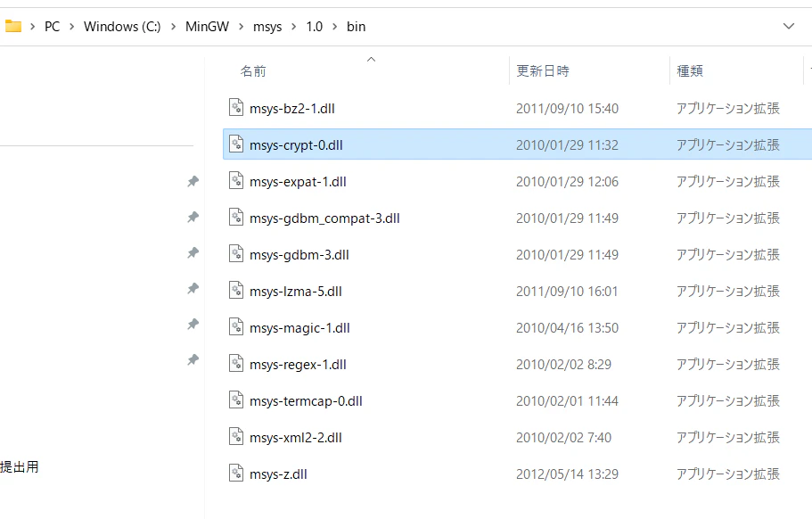Click the bin folder breadcrumb
The height and width of the screenshot is (519, 812).
point(357,27)
